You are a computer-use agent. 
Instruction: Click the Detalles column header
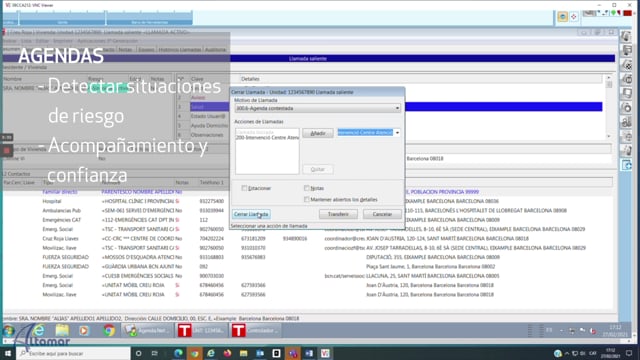(x=250, y=79)
